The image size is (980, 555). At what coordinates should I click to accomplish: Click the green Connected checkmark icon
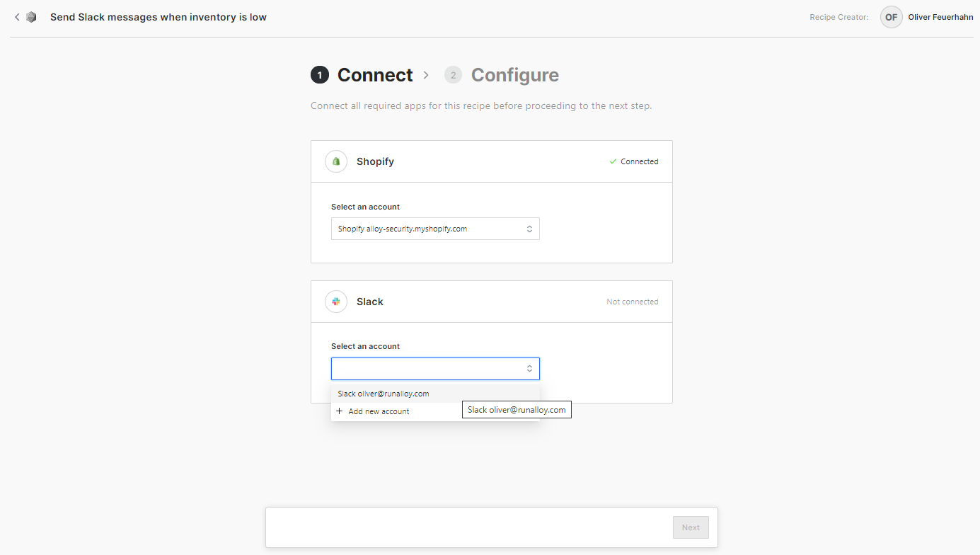pyautogui.click(x=613, y=161)
